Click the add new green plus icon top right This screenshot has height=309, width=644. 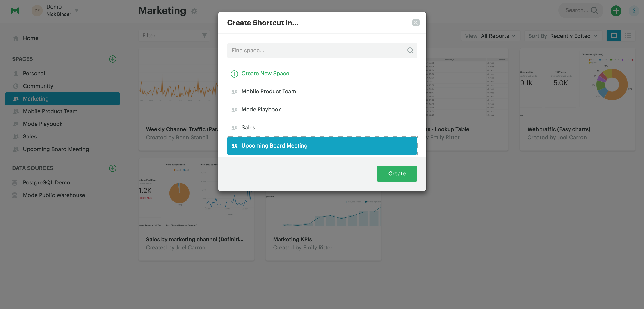click(x=616, y=11)
